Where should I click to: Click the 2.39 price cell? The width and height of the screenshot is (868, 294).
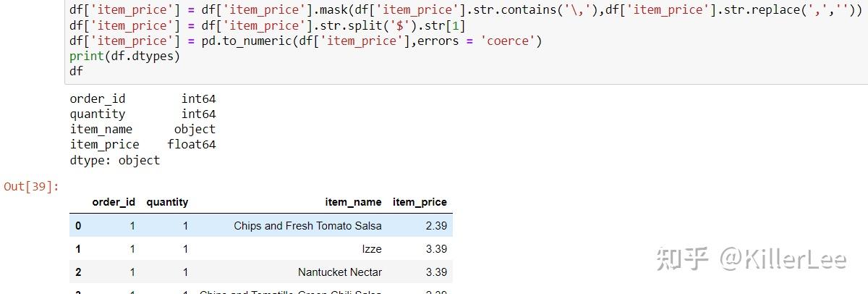(x=436, y=226)
